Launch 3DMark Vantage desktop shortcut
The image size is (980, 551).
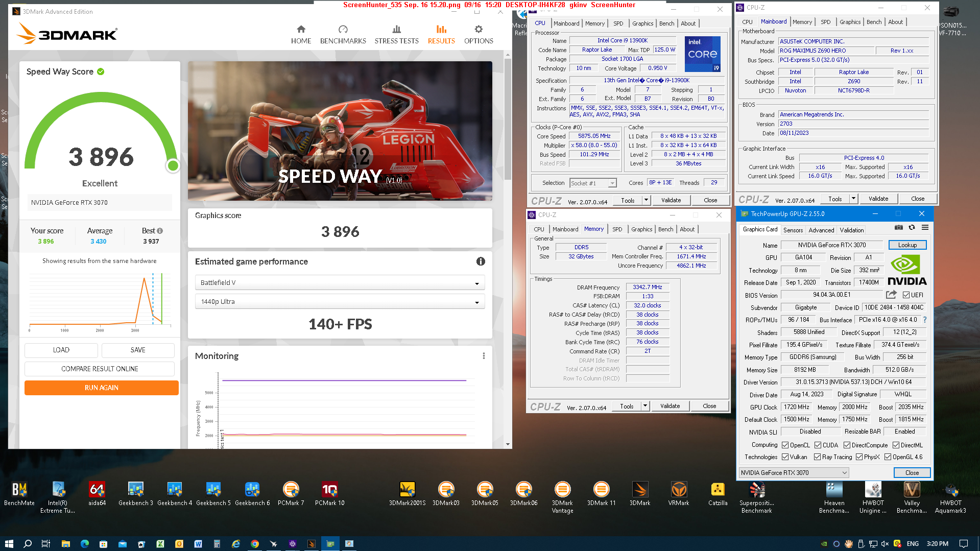(x=562, y=497)
